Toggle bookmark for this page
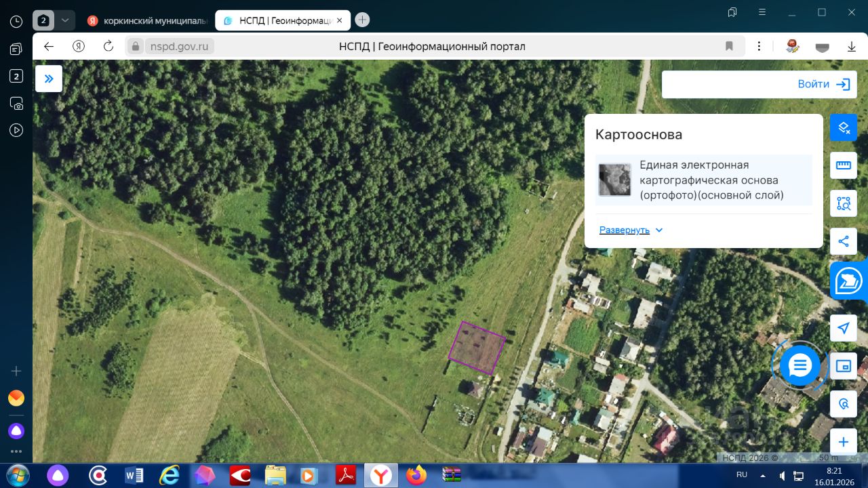868x488 pixels. tap(729, 46)
